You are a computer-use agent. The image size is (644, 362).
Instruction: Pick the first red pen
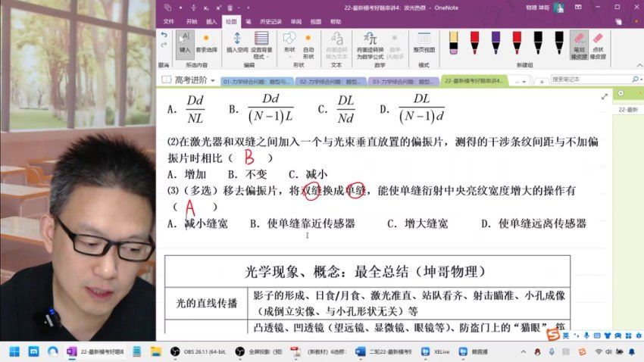pyautogui.click(x=474, y=42)
